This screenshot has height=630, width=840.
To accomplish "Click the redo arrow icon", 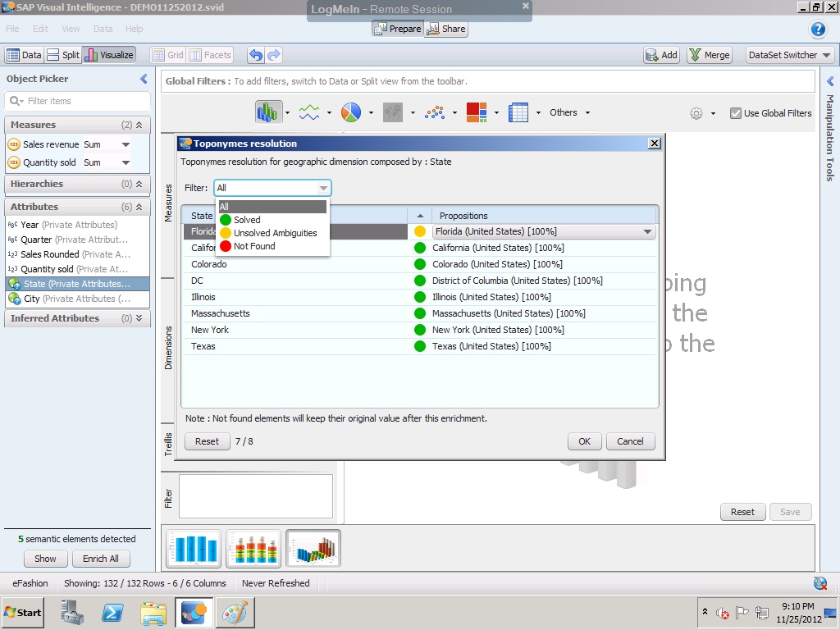I will coord(274,55).
